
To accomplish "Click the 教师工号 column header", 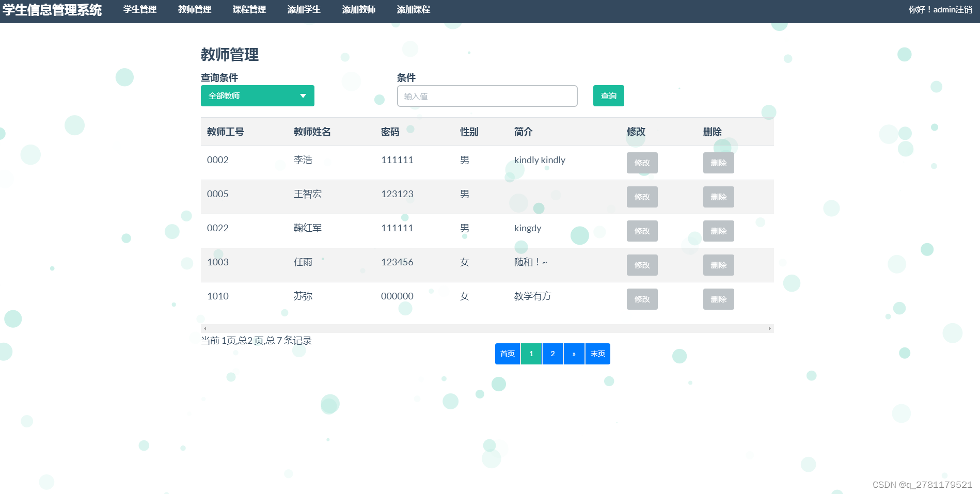I will (226, 132).
